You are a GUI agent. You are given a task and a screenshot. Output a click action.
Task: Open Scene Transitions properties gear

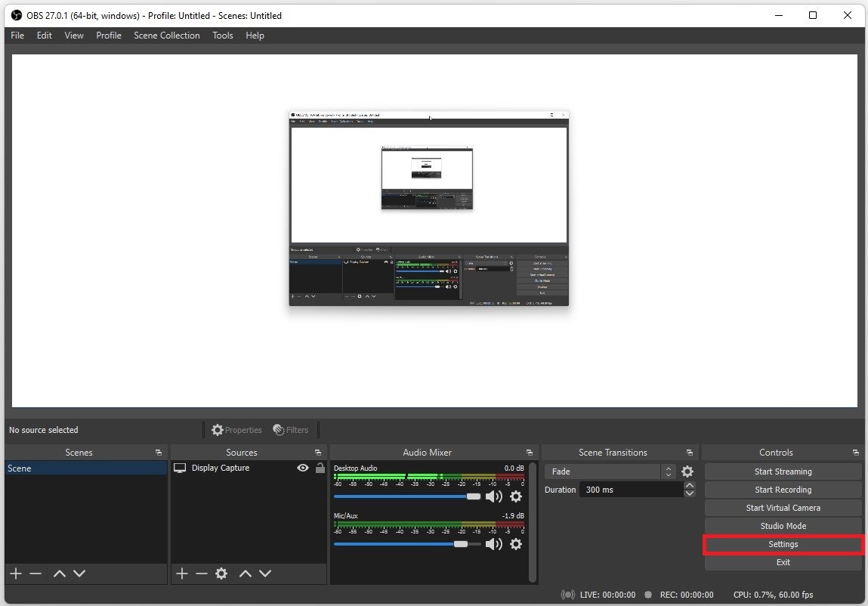tap(687, 472)
